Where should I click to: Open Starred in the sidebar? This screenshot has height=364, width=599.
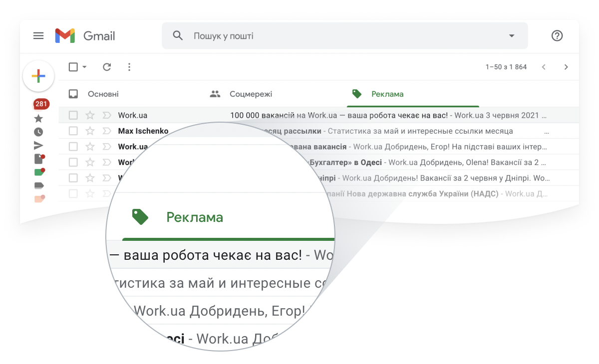coord(38,119)
